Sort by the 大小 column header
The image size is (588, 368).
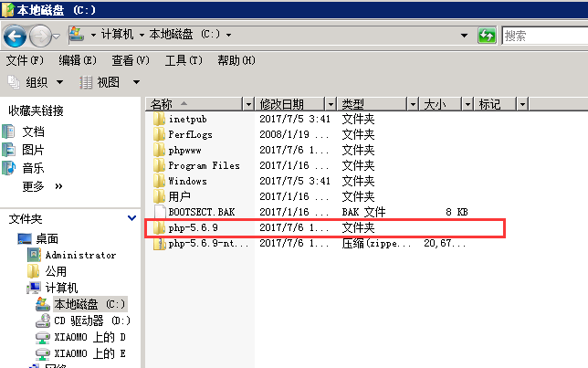440,104
